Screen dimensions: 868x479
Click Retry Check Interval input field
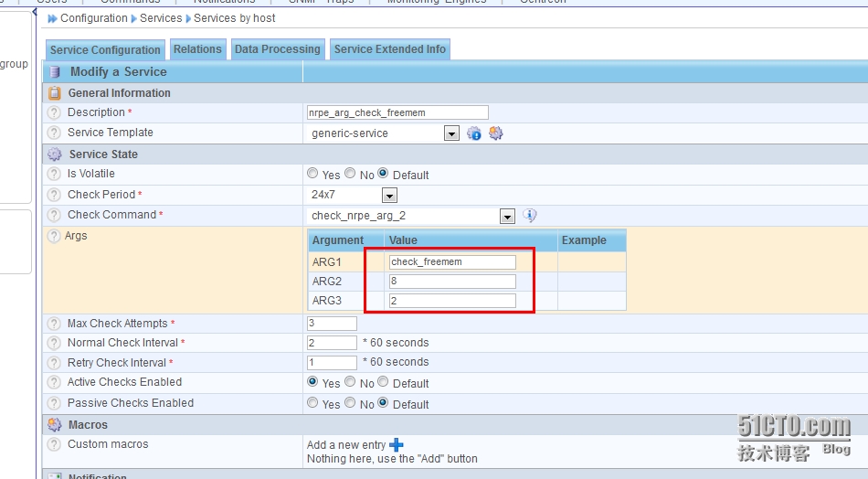[x=333, y=363]
